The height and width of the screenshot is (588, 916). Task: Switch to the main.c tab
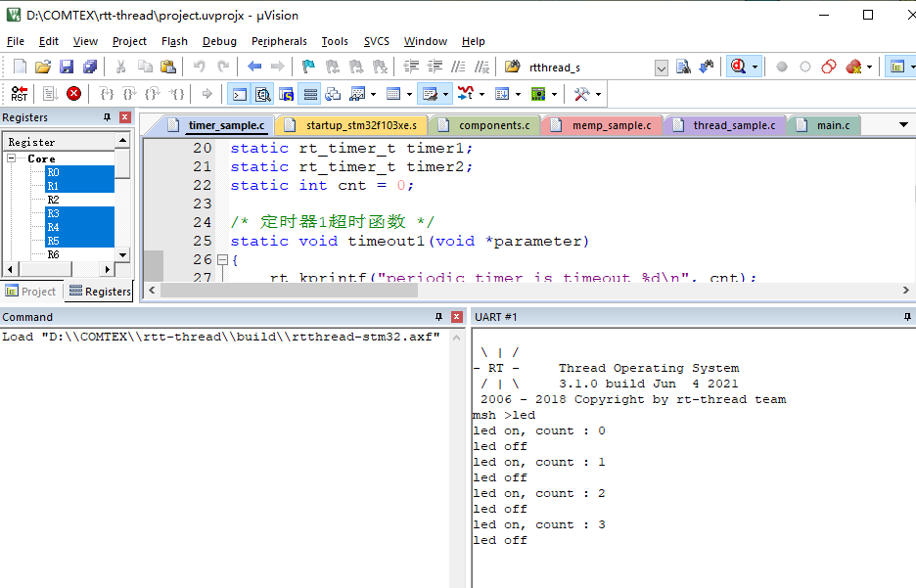click(826, 125)
